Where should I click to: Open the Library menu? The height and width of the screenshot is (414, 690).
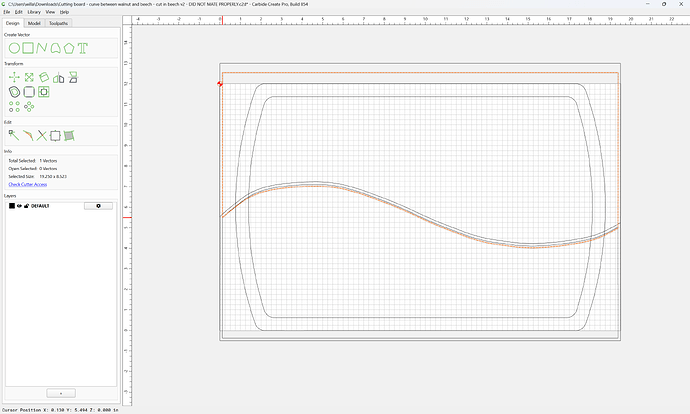coord(34,12)
